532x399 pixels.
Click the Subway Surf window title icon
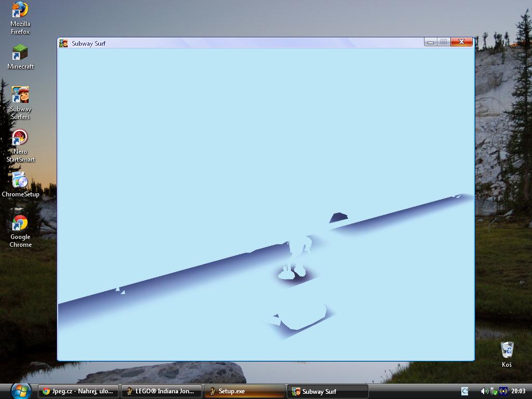pos(63,43)
